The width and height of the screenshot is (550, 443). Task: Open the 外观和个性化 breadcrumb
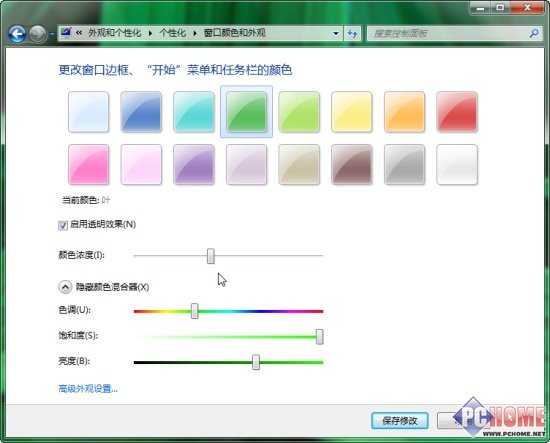click(x=115, y=33)
